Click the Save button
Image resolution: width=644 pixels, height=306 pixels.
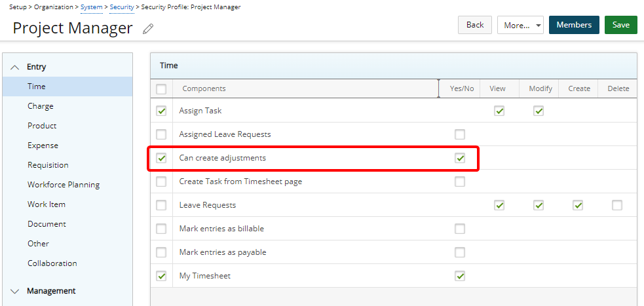tap(620, 25)
